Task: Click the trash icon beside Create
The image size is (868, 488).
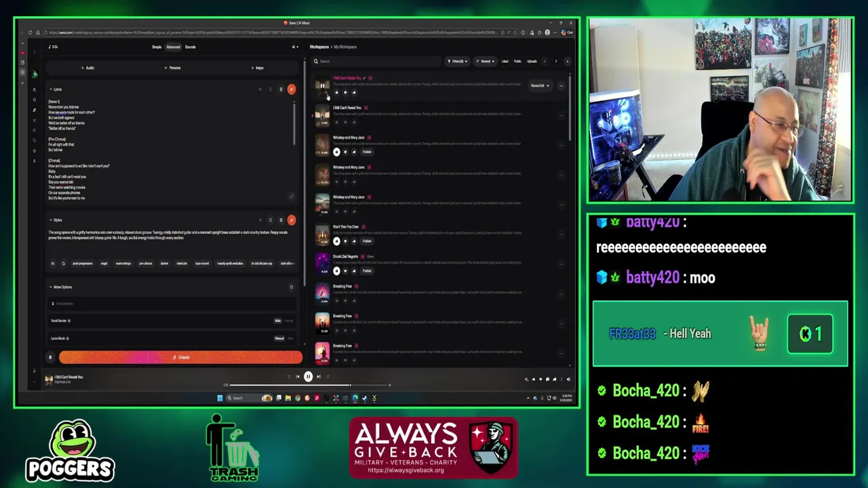Action: pyautogui.click(x=50, y=357)
